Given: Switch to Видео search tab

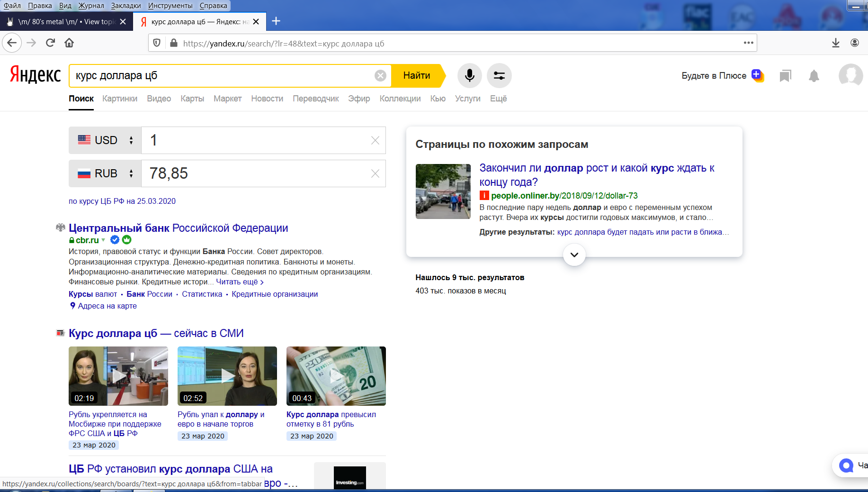Looking at the screenshot, I should (x=159, y=99).
